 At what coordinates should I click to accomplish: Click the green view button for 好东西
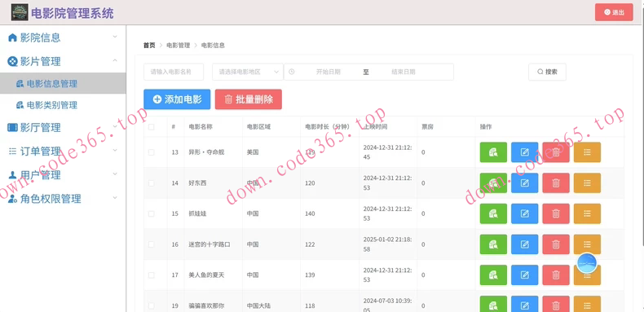pos(493,183)
